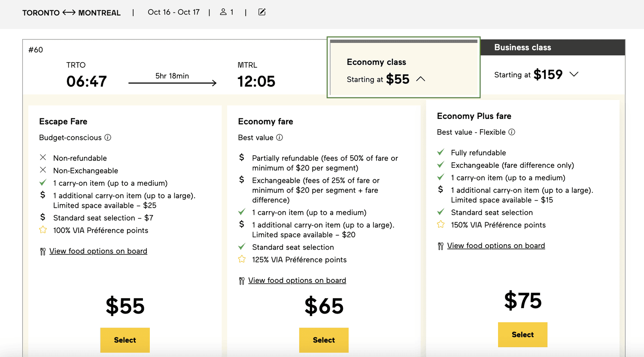Click the MONTREAL station name in header

tap(99, 13)
